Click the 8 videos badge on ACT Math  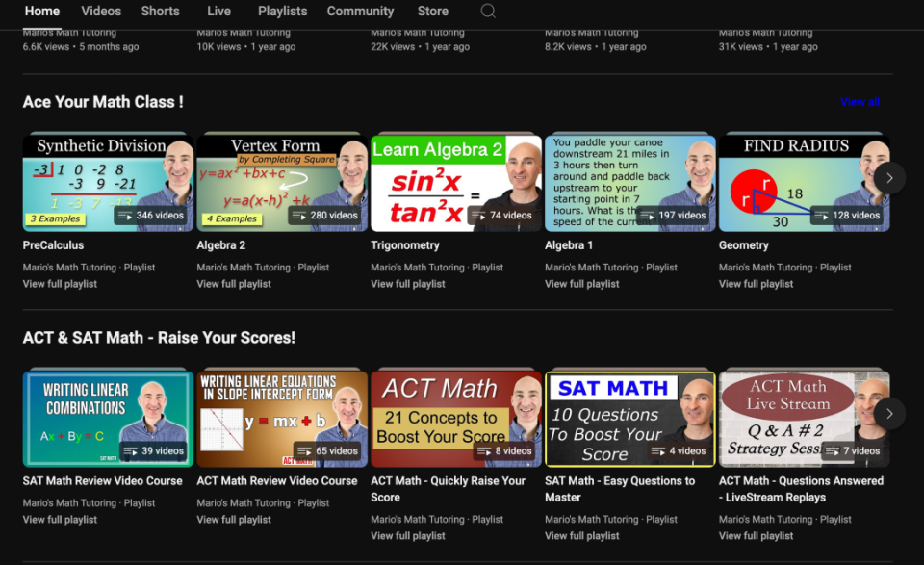click(x=504, y=451)
